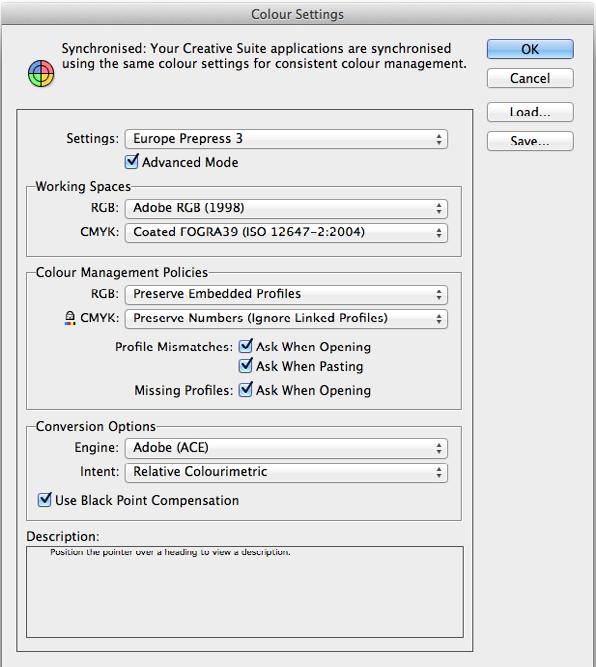This screenshot has width=596, height=667.
Task: Open RGB policy dropdown Preserve Embedded Profiles
Action: tap(286, 294)
